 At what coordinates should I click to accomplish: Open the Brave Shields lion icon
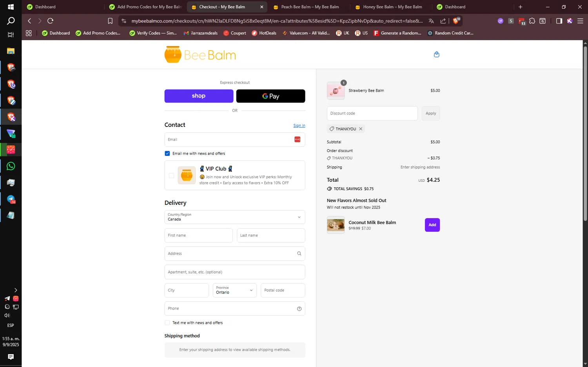pyautogui.click(x=456, y=21)
